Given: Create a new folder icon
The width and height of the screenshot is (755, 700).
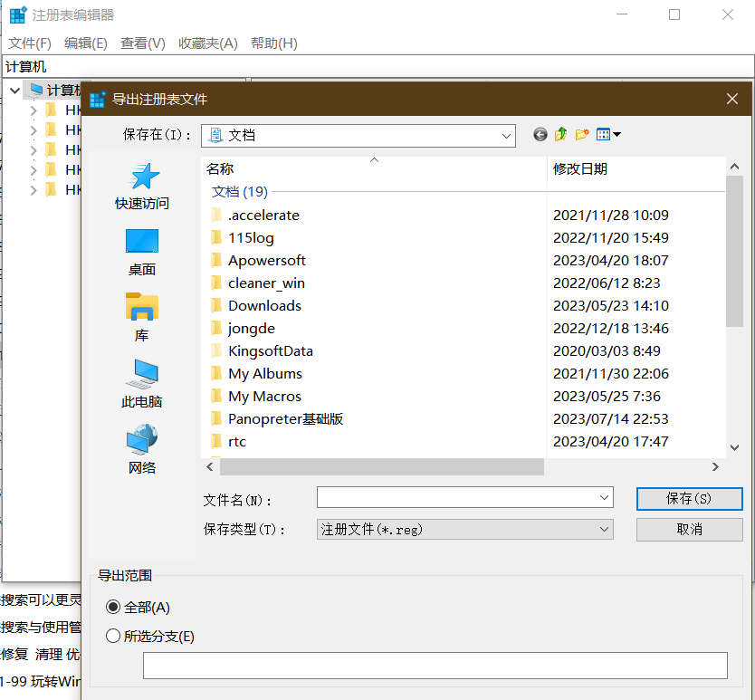Looking at the screenshot, I should pyautogui.click(x=582, y=135).
